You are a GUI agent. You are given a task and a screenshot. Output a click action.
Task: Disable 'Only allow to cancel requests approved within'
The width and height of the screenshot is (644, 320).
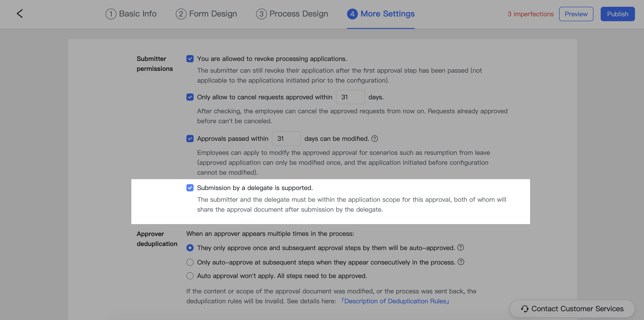coord(190,97)
